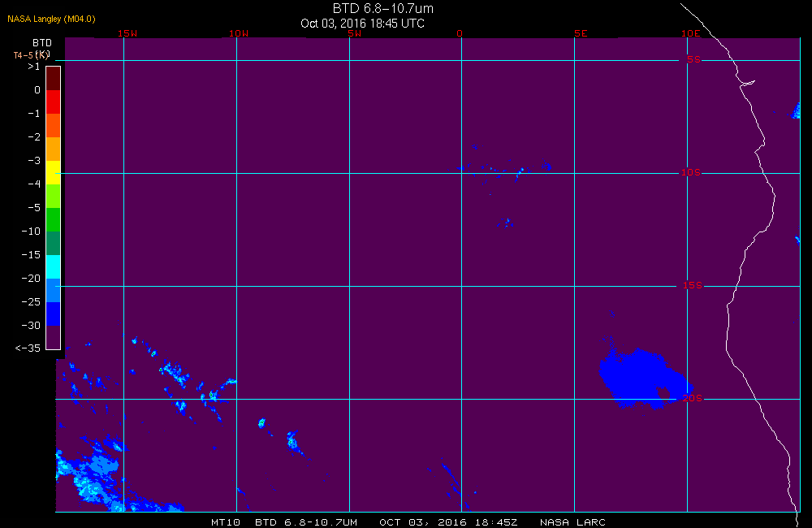Click the bright red legend swatch below 0
This screenshot has height=528, width=812.
tap(54, 102)
